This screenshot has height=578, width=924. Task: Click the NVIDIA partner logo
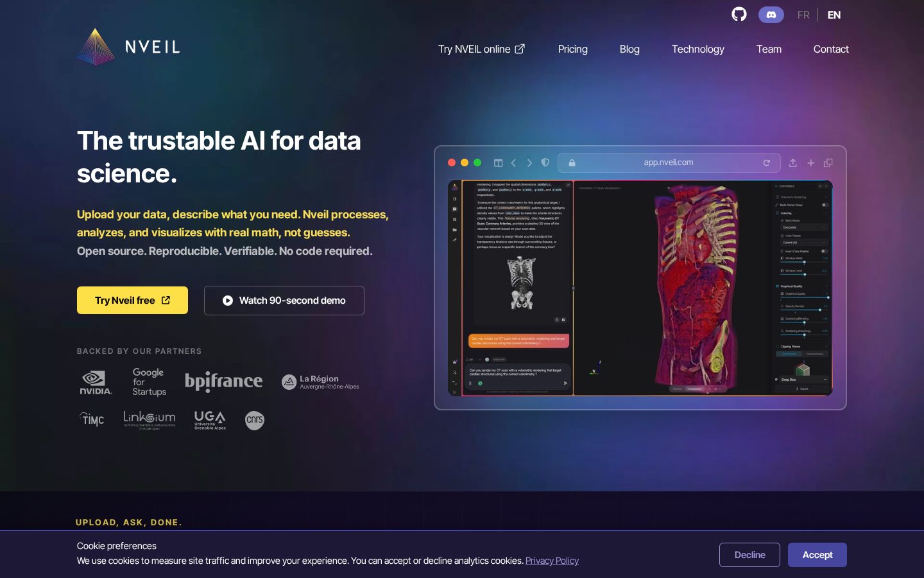pos(96,382)
